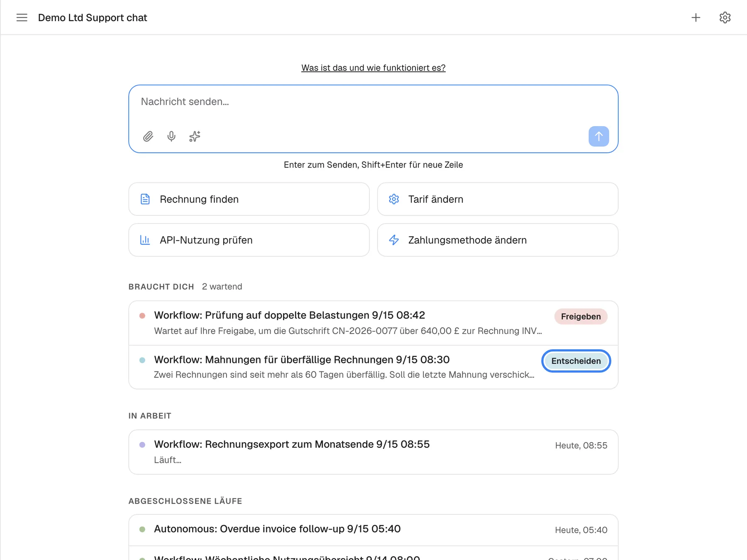
Task: Click gear icon on Tarif ändern
Action: click(394, 199)
